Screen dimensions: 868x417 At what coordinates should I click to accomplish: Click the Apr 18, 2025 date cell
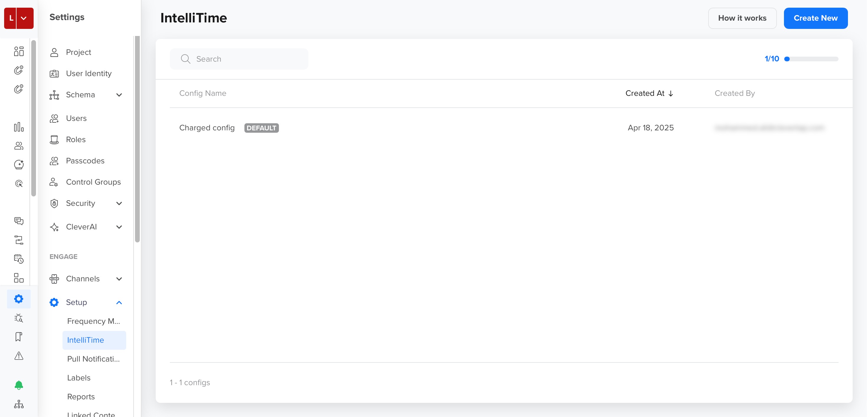click(x=651, y=128)
